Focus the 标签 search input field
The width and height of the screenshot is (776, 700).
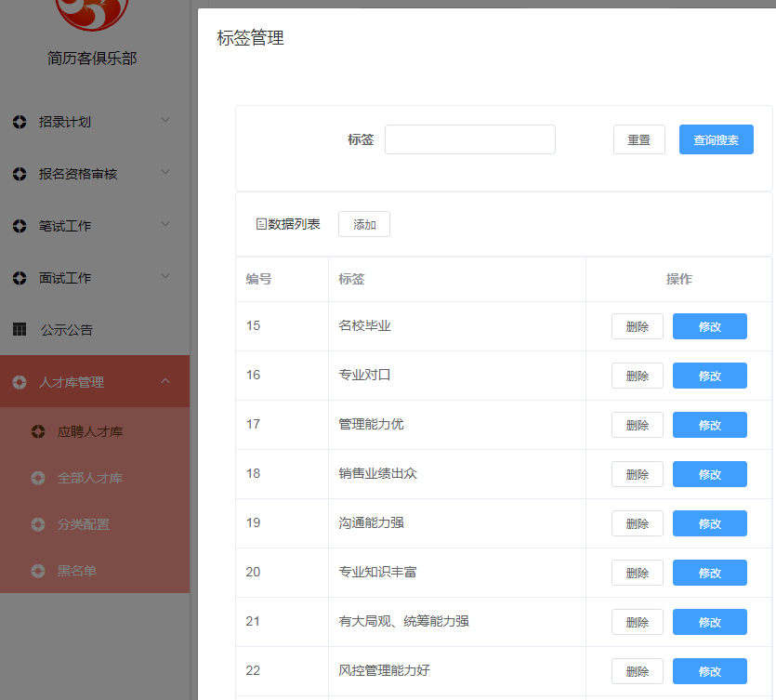tap(469, 139)
